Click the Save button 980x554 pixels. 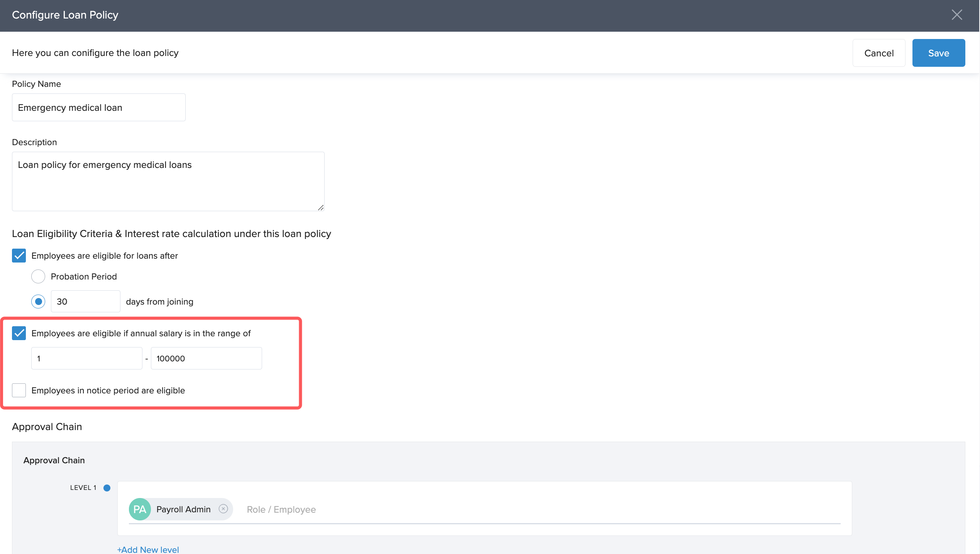pos(938,53)
